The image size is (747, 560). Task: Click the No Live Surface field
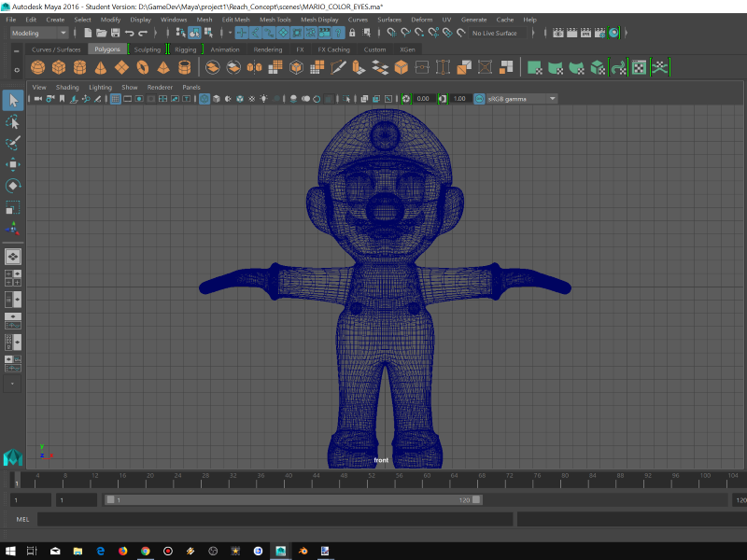(495, 33)
